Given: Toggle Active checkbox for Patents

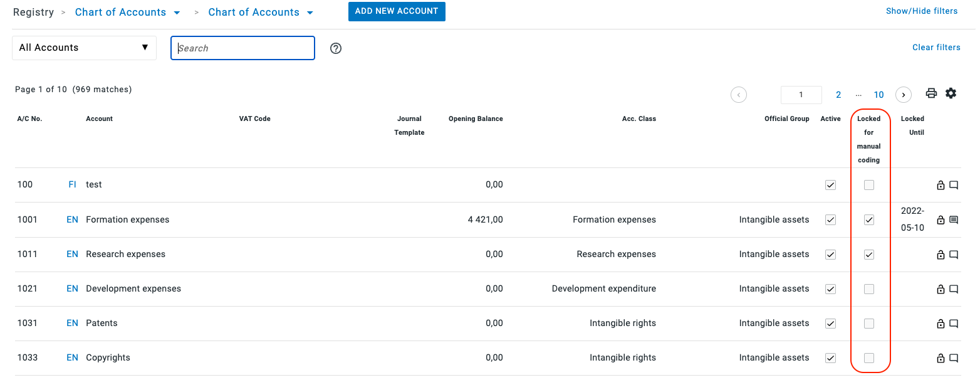Looking at the screenshot, I should coord(830,324).
